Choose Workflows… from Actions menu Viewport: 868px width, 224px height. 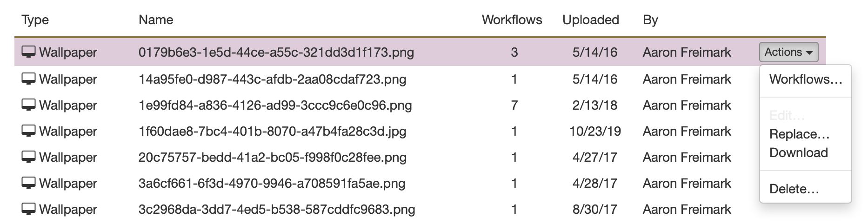[x=806, y=79]
